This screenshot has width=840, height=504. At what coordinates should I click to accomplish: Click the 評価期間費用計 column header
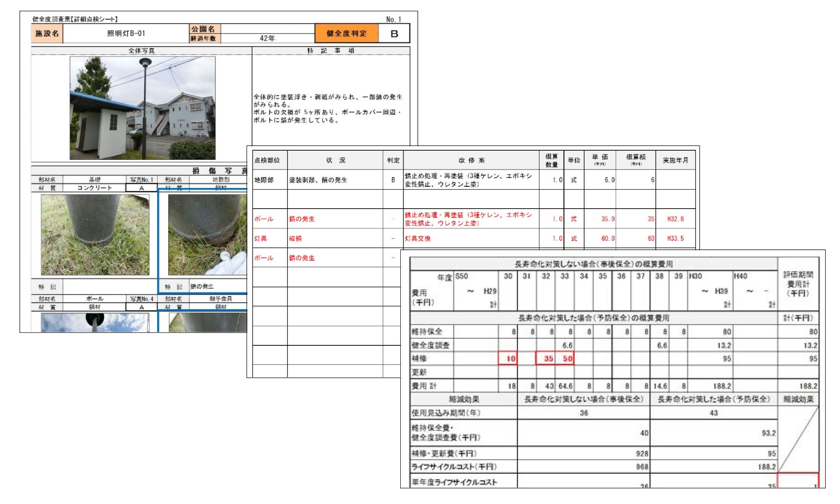click(798, 284)
